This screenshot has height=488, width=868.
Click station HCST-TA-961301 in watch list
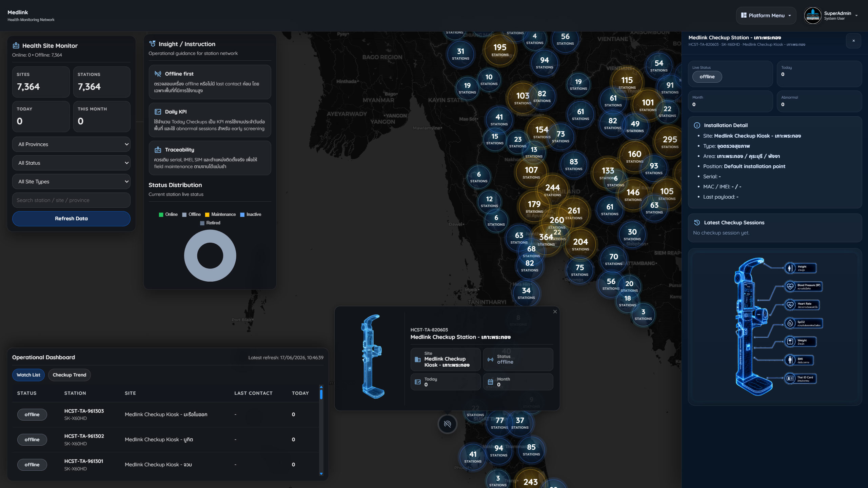click(84, 461)
